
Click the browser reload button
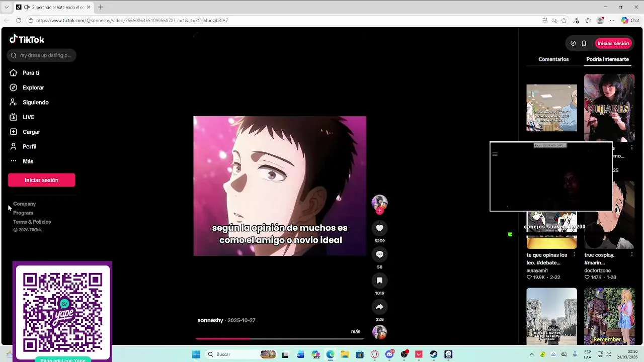coord(19,21)
